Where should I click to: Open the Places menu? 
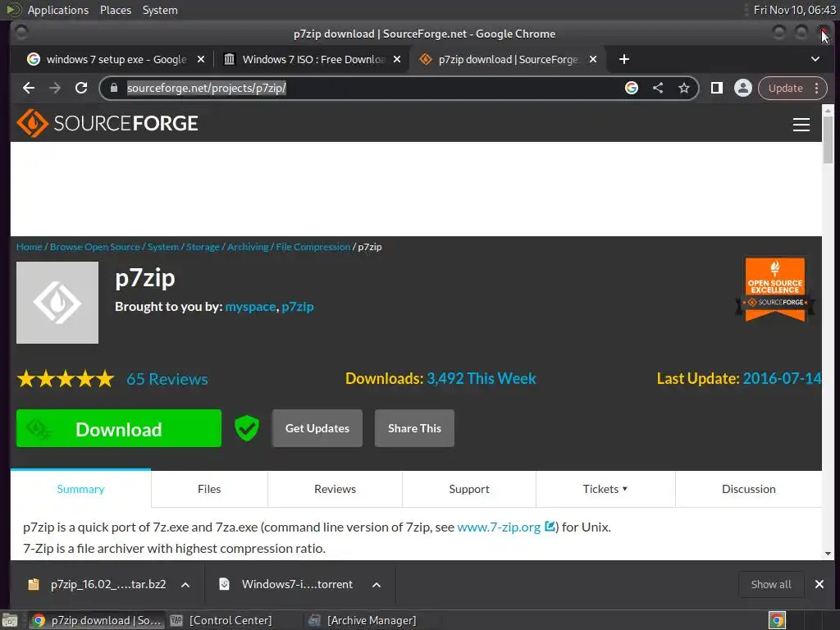116,10
